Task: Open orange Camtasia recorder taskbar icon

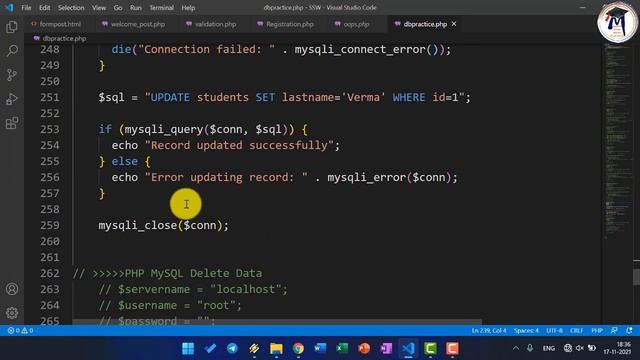Action: pos(452,348)
